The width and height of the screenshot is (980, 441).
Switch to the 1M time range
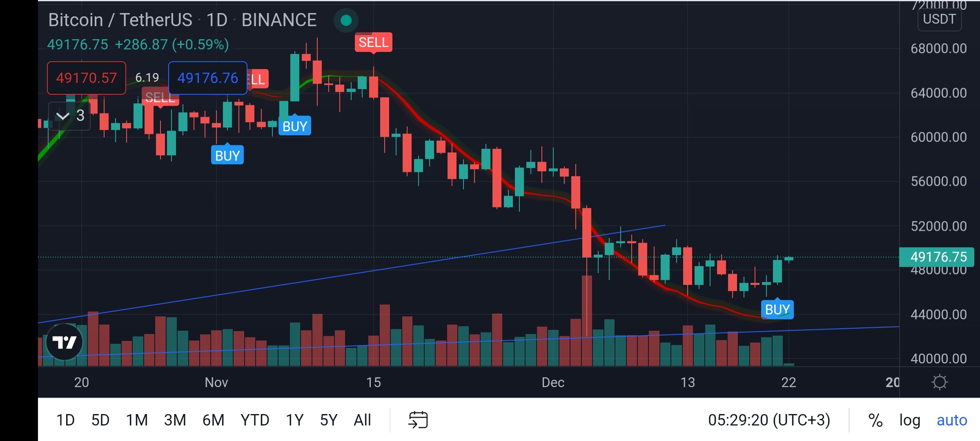[137, 420]
